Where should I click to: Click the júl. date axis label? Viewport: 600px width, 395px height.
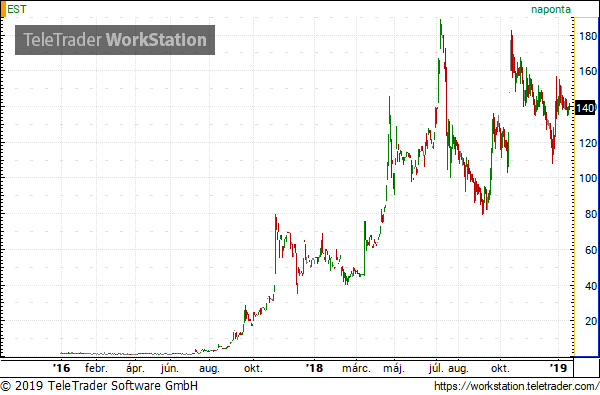pos(437,369)
